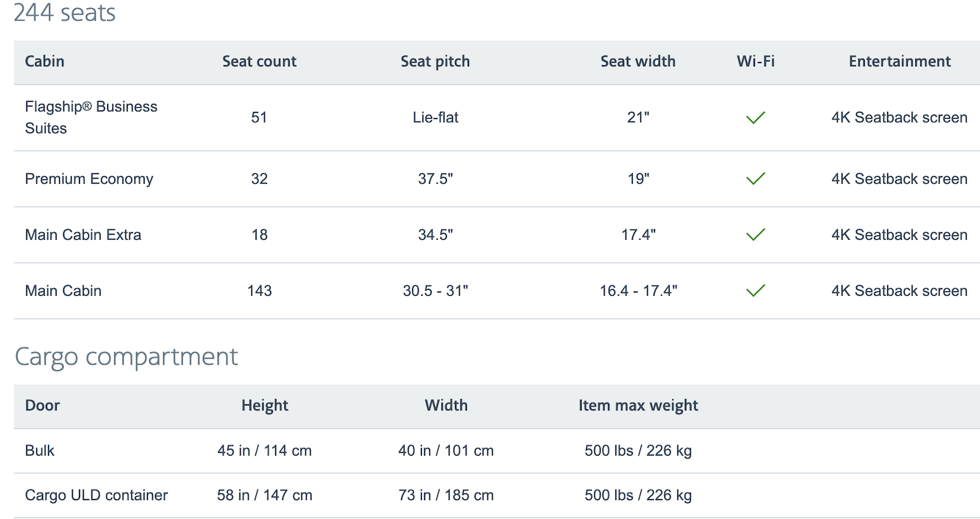This screenshot has height=519, width=980.
Task: Click the Wi-Fi checkmark in Main Cabin row
Action: coord(756,291)
